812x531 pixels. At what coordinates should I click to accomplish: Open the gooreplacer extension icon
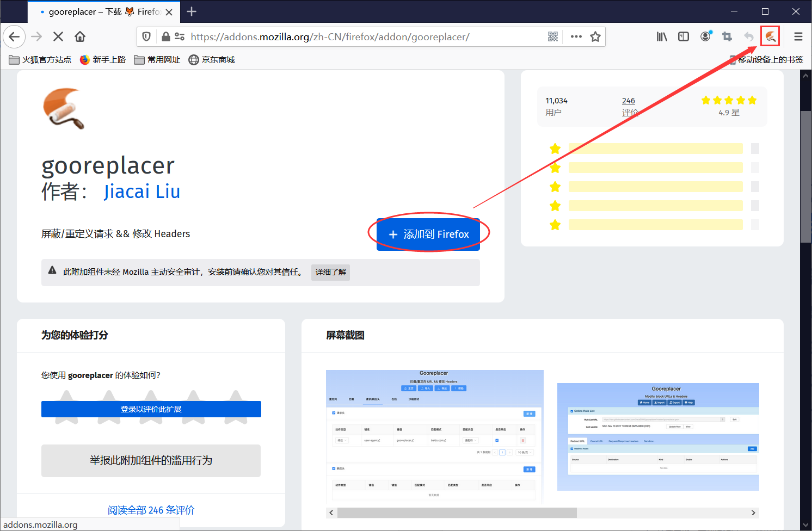pos(771,36)
